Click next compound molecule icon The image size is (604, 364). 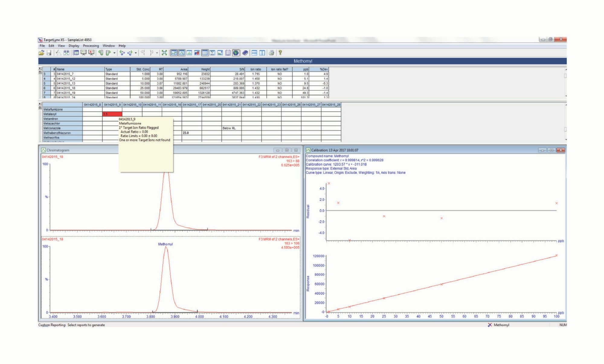coord(130,53)
